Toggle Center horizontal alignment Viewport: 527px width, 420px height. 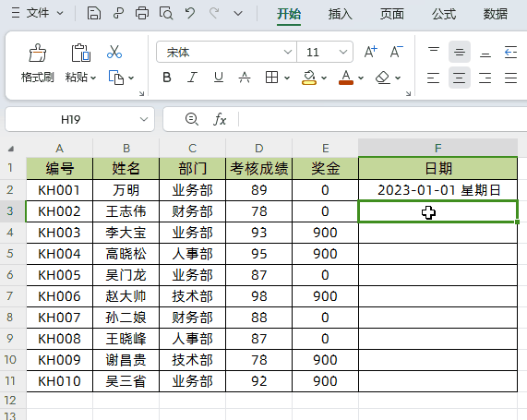pos(460,78)
